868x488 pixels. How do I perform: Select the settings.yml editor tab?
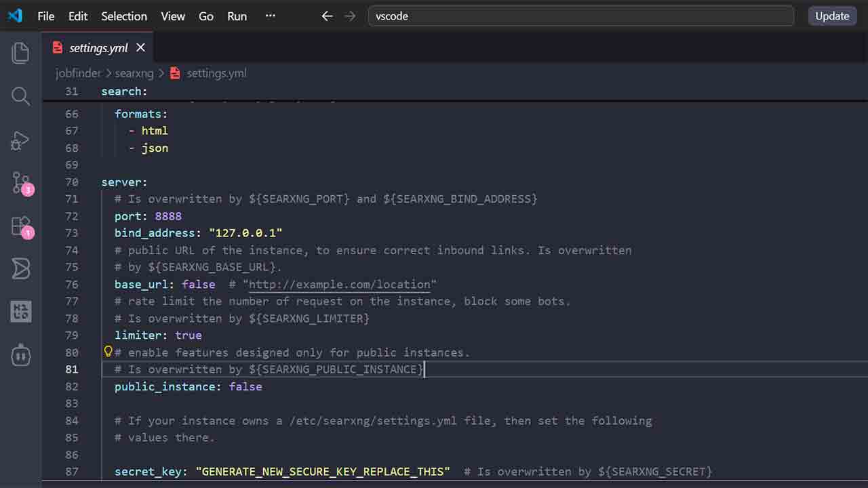[99, 47]
